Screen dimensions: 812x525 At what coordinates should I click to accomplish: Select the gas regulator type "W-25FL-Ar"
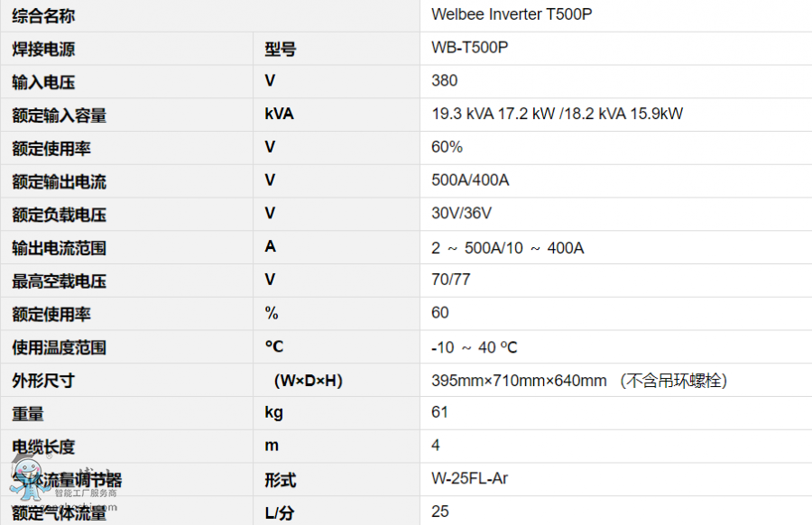[x=469, y=479]
